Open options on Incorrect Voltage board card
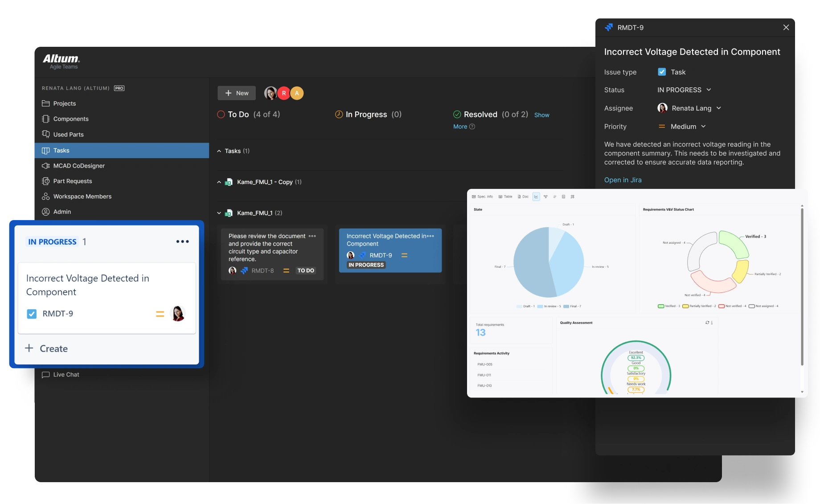The image size is (820, 504). pyautogui.click(x=430, y=236)
